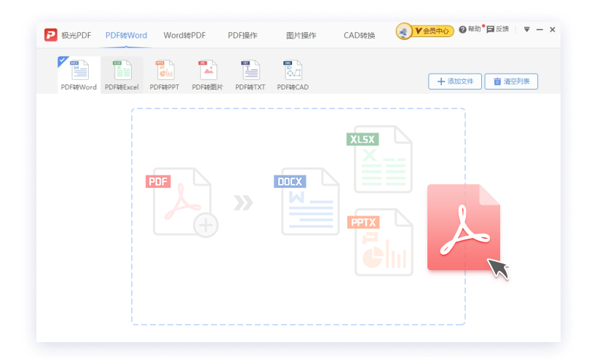The height and width of the screenshot is (364, 597).
Task: Go to the CAD转换 tab
Action: coord(360,35)
